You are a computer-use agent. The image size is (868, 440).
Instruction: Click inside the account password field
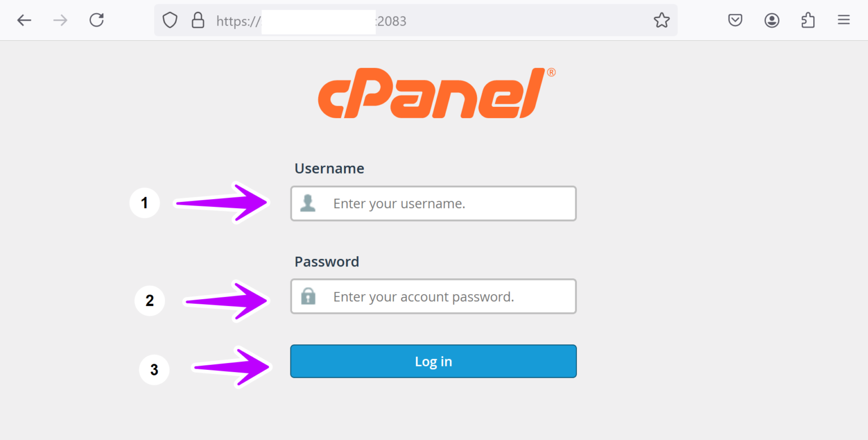446,296
